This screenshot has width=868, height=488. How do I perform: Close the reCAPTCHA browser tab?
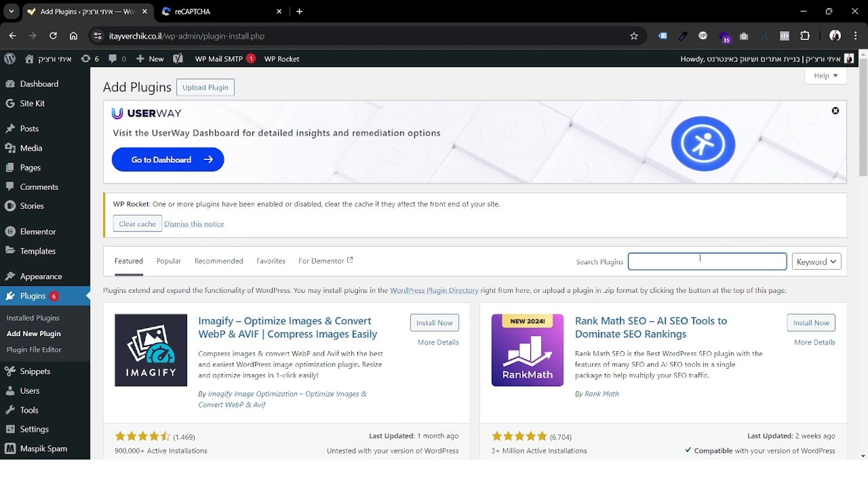coord(279,12)
